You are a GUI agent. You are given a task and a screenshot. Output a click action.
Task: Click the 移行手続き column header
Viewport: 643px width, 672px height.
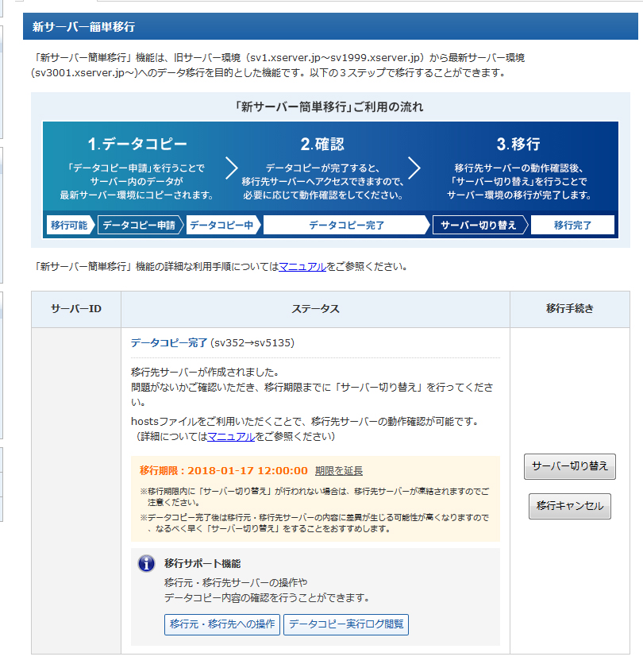pos(569,309)
